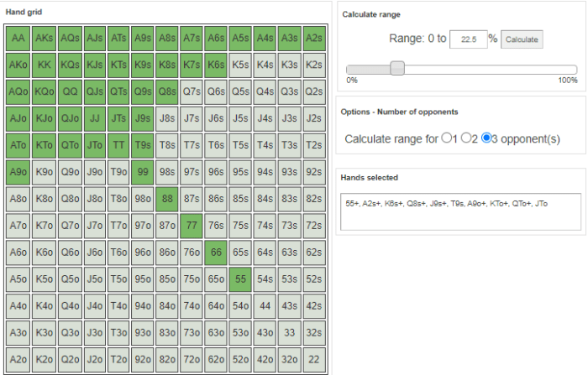588x375 pixels.
Task: Toggle the JTo hand cell
Action: [94, 144]
